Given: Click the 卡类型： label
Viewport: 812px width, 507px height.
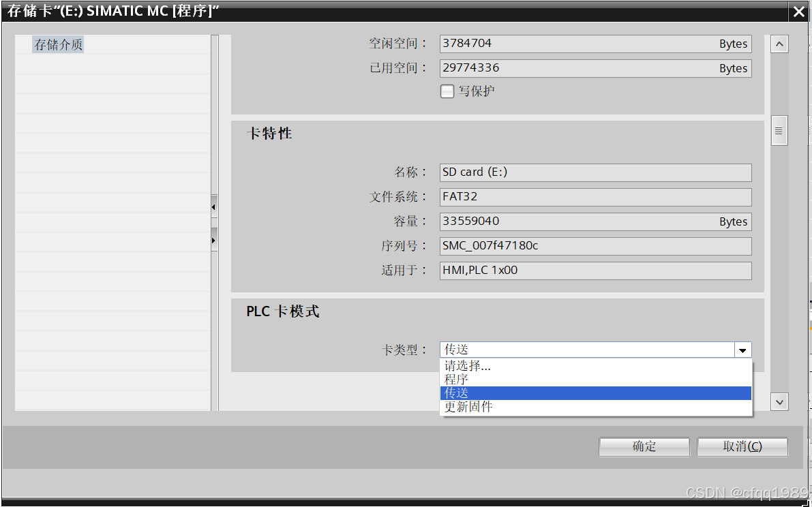Looking at the screenshot, I should [x=404, y=350].
